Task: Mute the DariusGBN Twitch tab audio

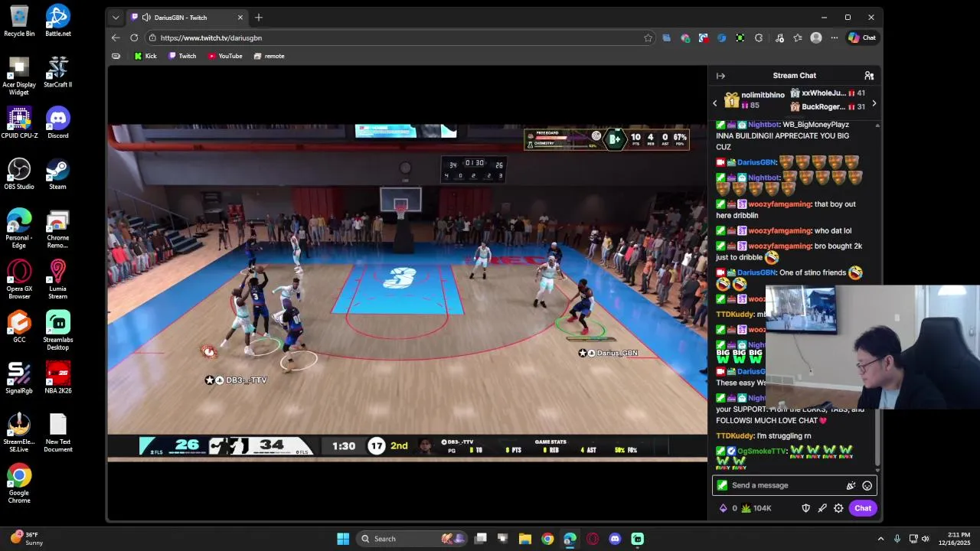Action: tap(146, 18)
